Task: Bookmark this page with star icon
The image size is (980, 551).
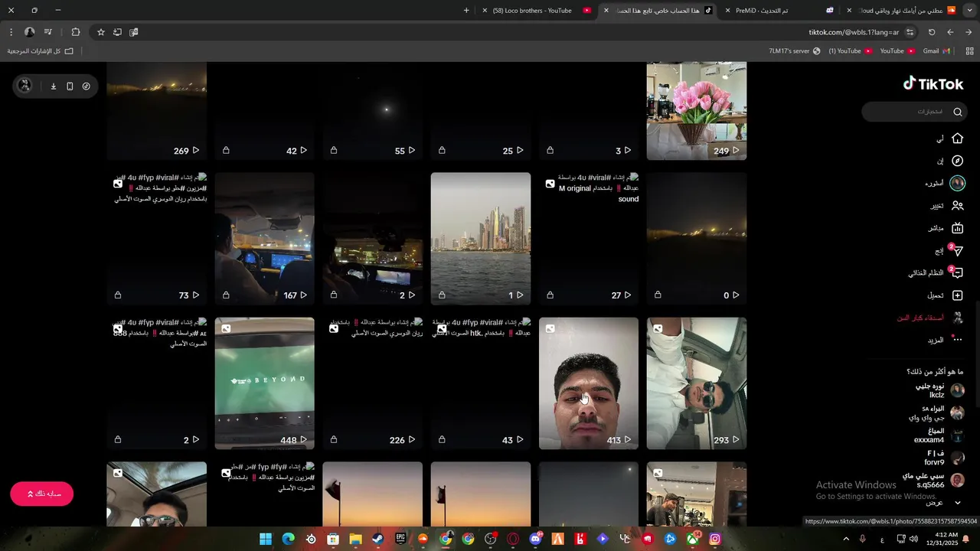Action: click(x=100, y=32)
